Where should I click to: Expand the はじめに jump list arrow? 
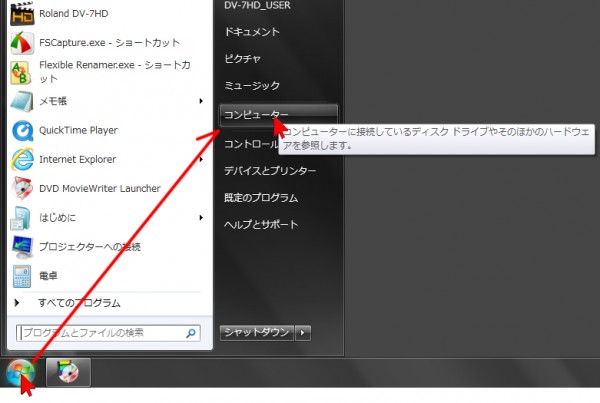(x=201, y=218)
